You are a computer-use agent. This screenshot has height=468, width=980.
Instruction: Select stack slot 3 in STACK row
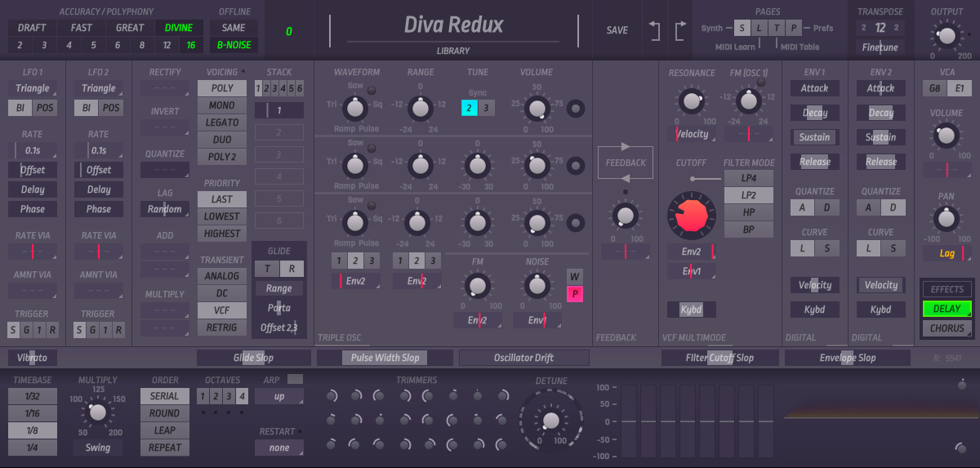point(275,88)
